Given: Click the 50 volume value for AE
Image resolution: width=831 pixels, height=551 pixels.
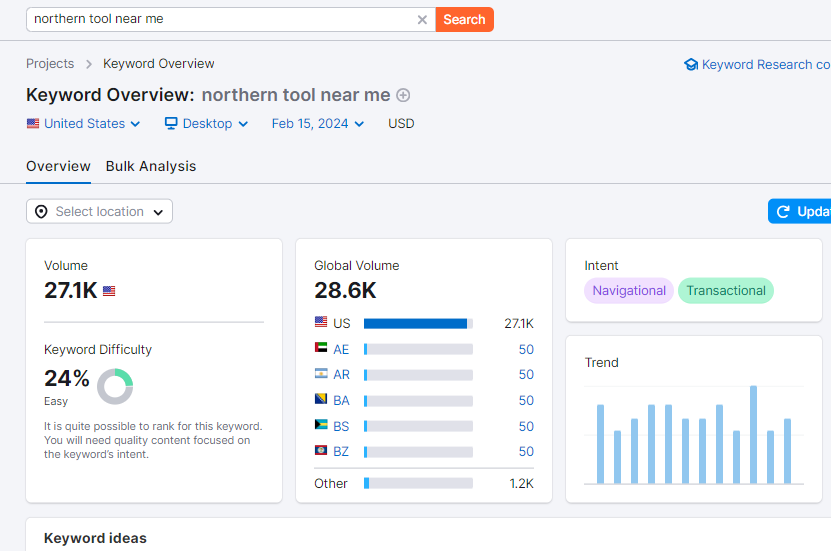Looking at the screenshot, I should (526, 350).
